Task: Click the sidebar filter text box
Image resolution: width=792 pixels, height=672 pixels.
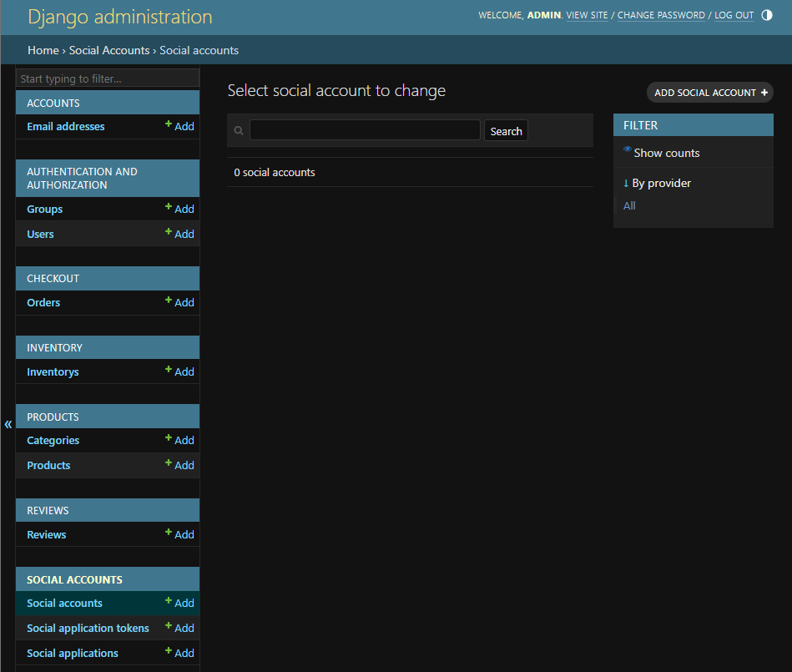Action: (x=108, y=78)
